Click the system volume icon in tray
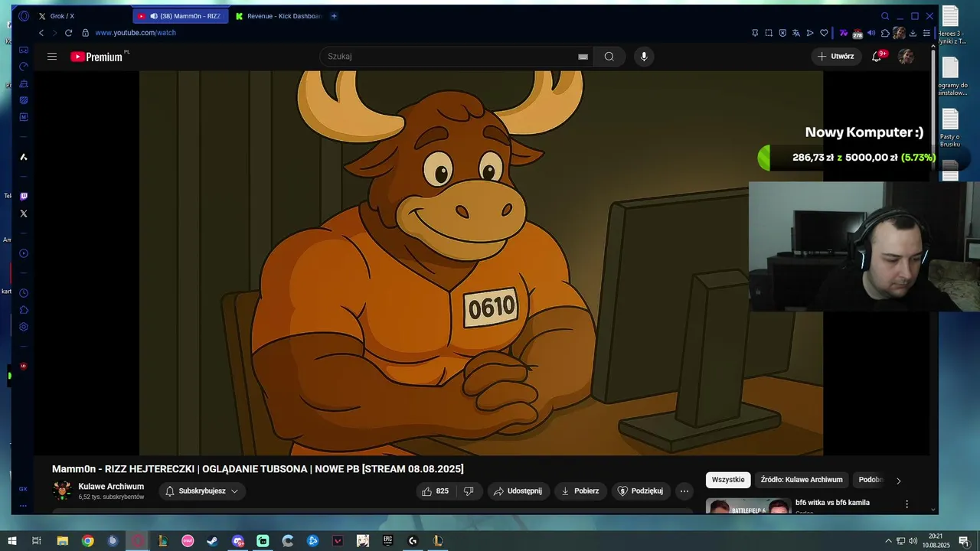The height and width of the screenshot is (551, 980). point(913,541)
